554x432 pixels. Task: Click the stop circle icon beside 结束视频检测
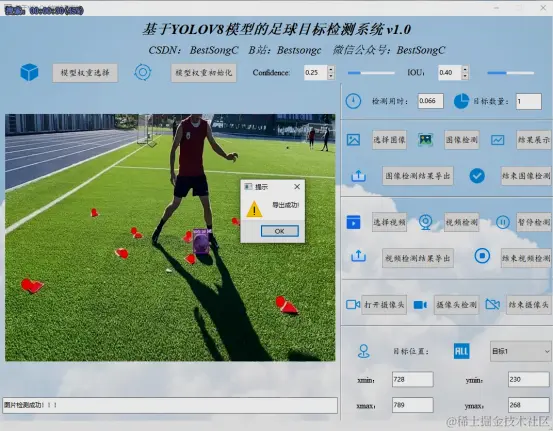[x=482, y=256]
